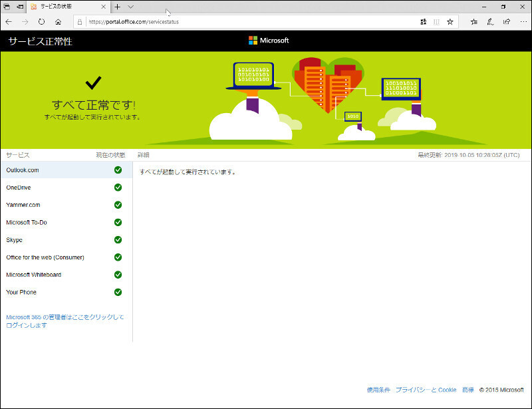Click the details message すべてが起動して実行されています。
Image resolution: width=532 pixels, height=409 pixels.
tap(188, 172)
